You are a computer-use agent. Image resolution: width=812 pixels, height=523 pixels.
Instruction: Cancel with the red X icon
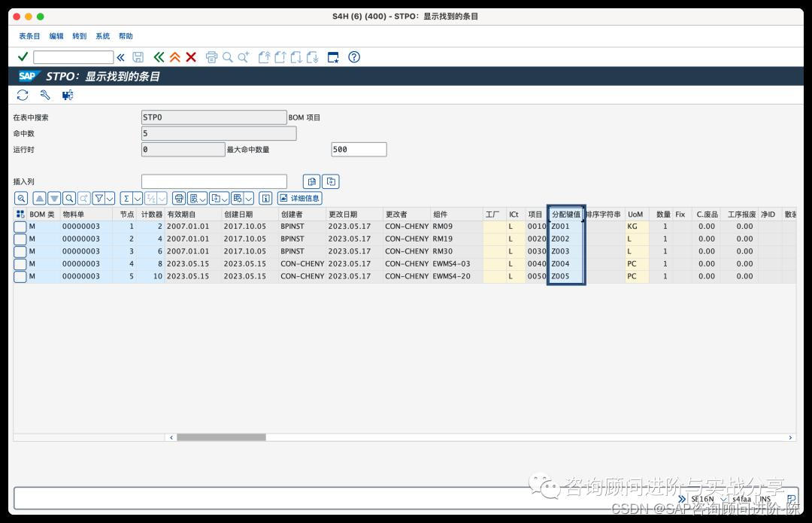coord(191,57)
